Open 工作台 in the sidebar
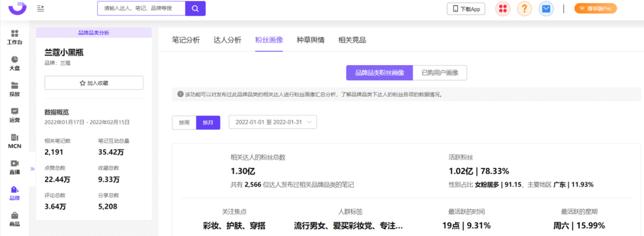 pyautogui.click(x=14, y=37)
